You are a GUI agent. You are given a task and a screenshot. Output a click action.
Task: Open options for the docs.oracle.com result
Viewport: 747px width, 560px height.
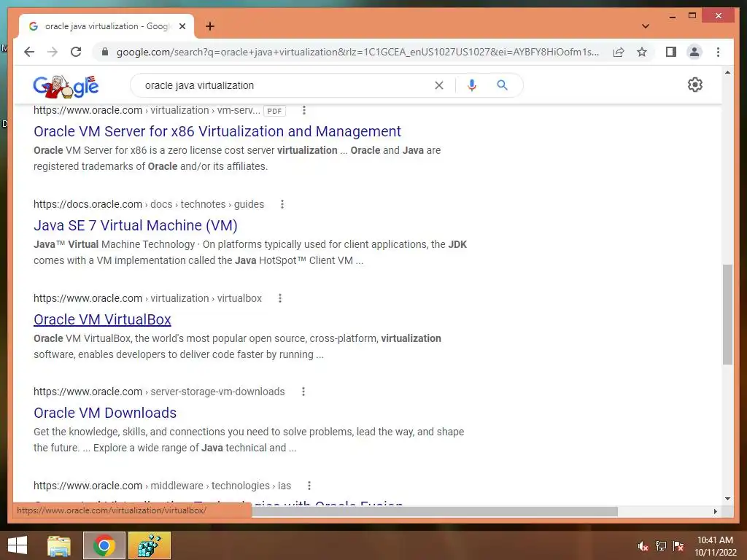tap(282, 204)
